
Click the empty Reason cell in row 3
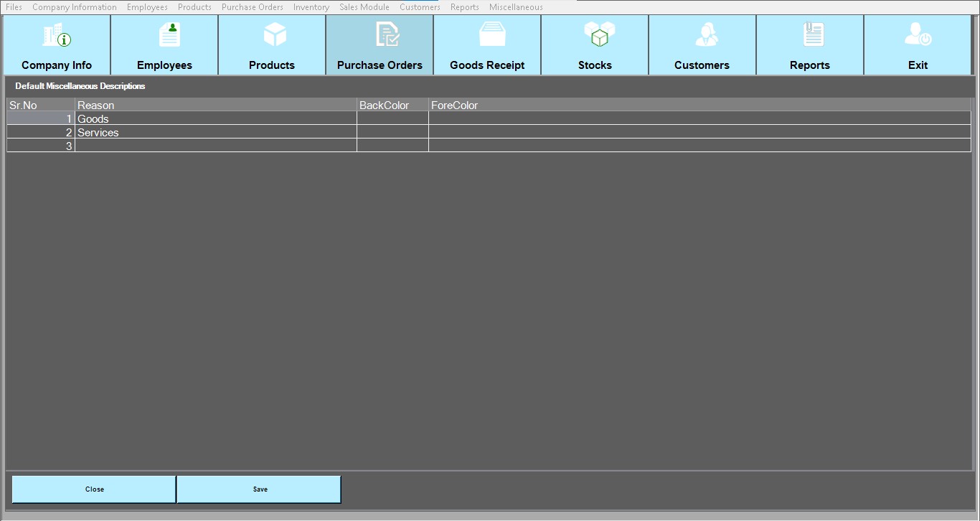[x=215, y=146]
